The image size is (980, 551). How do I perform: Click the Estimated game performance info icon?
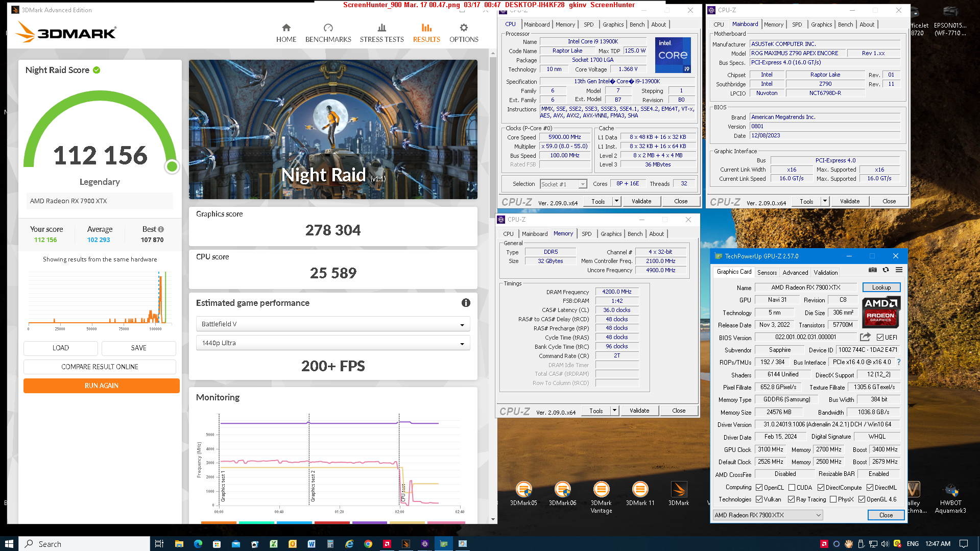[x=466, y=303]
